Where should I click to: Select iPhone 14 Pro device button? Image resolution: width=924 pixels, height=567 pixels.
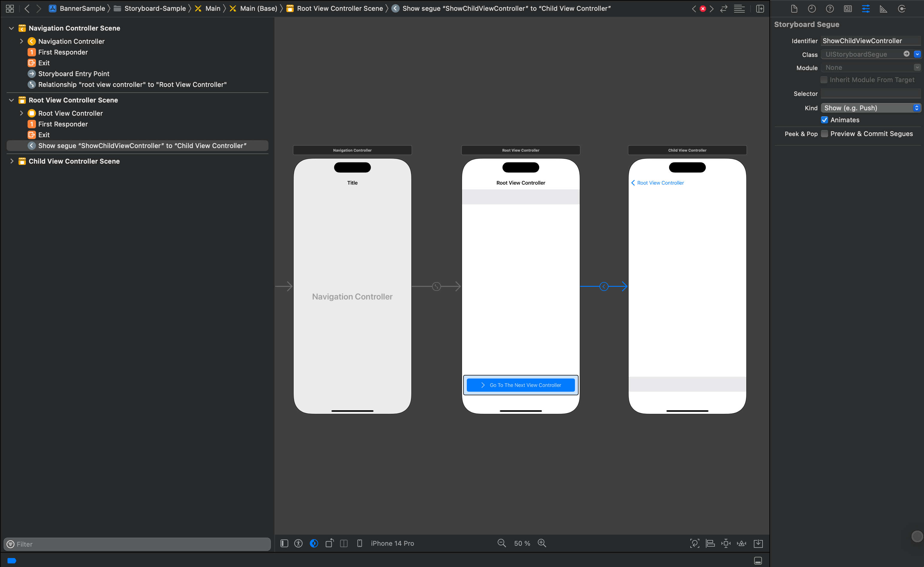[392, 543]
